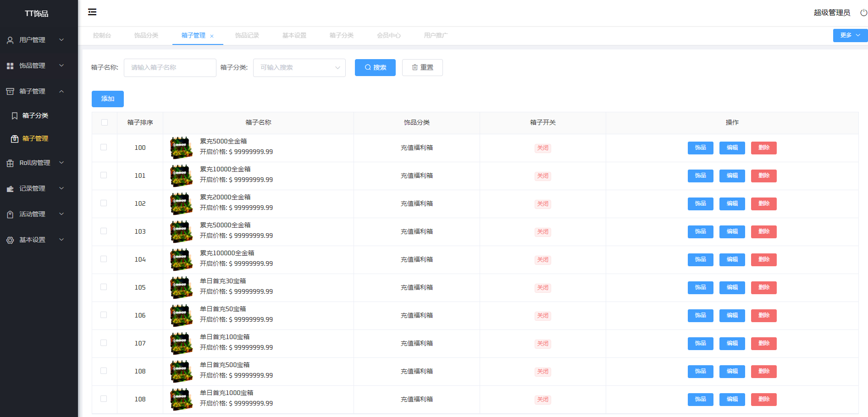This screenshot has width=868, height=417.
Task: Click the 箱子名称 text input field
Action: pos(170,68)
